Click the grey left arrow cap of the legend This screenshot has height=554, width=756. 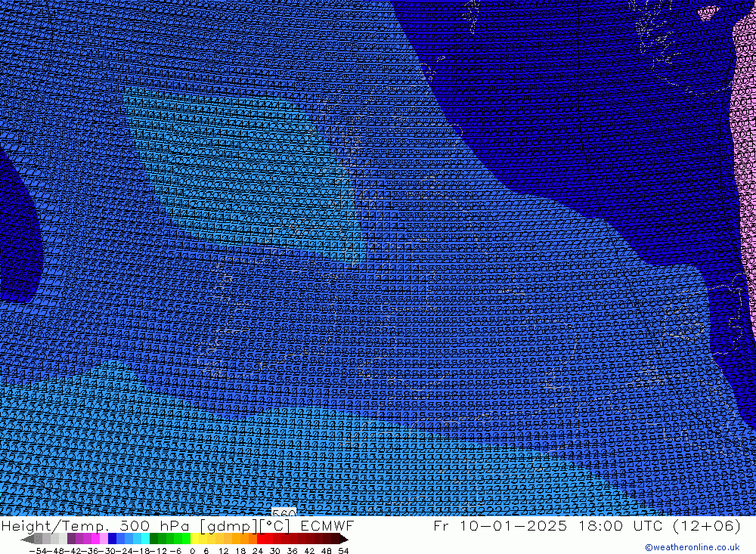(x=27, y=539)
